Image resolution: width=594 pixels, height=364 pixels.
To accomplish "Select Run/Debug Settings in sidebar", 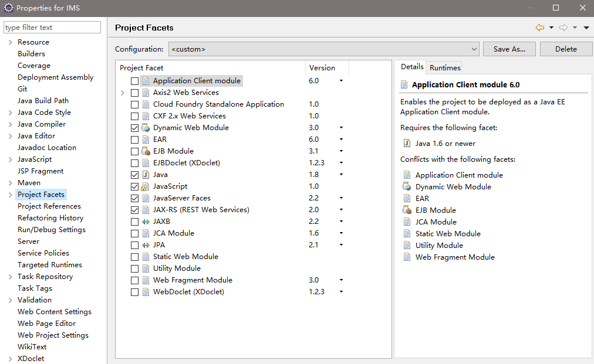I will [52, 230].
